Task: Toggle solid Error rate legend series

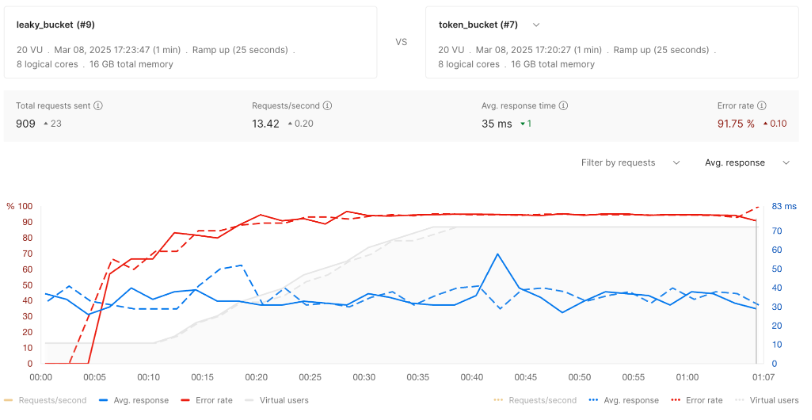Action: coord(207,400)
